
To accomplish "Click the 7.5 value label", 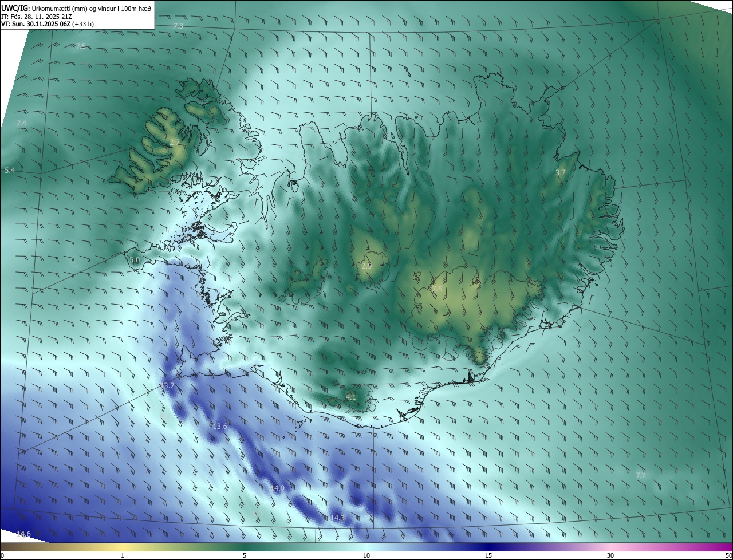I will point(81,46).
